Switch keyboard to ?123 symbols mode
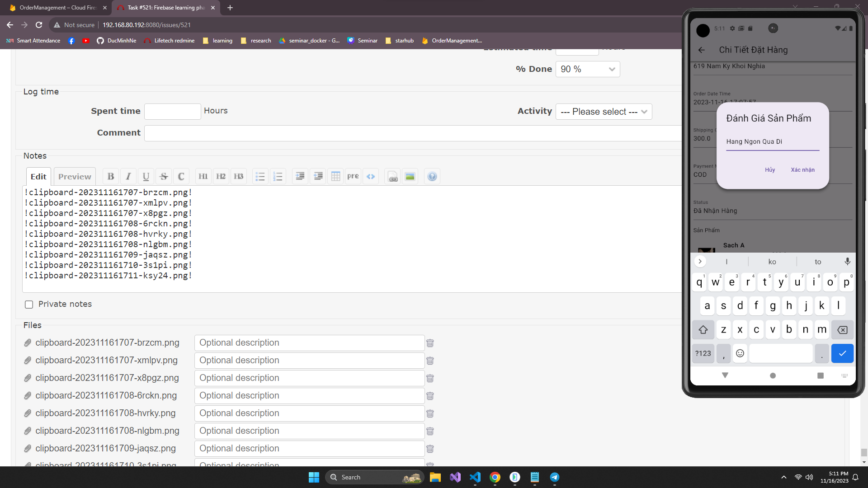Viewport: 868px width, 488px height. 703,353
